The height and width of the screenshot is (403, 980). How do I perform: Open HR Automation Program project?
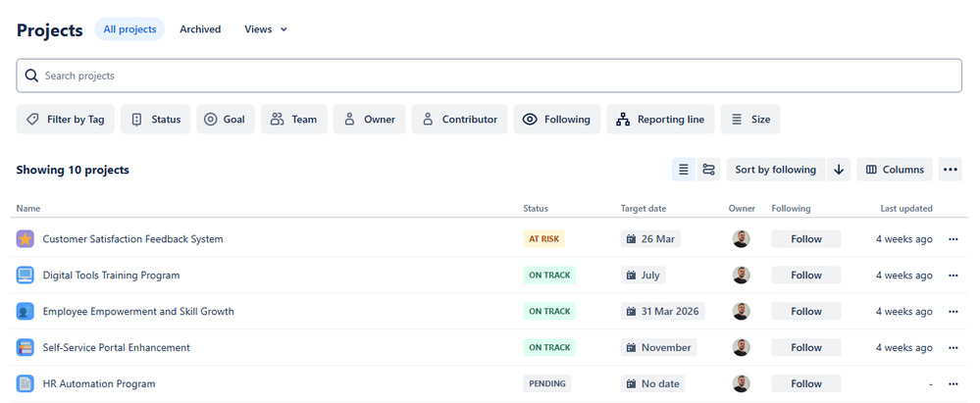(99, 383)
